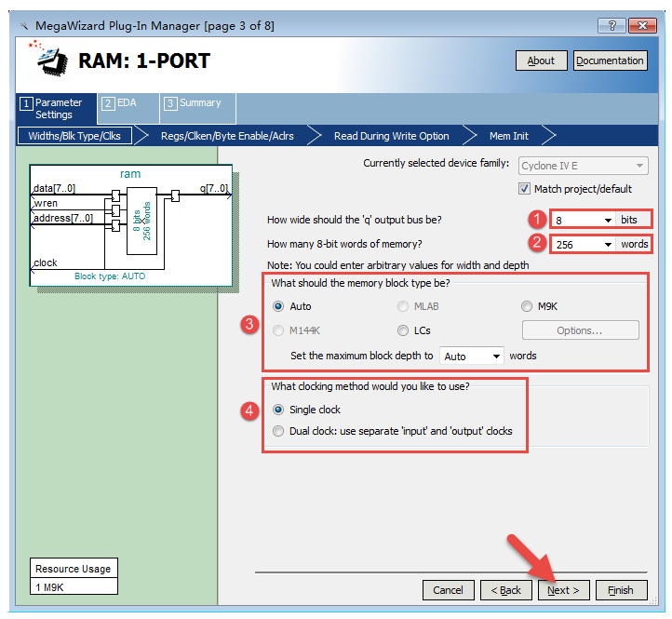The image size is (672, 619).
Task: Switch to the Summary tab
Action: point(197,109)
